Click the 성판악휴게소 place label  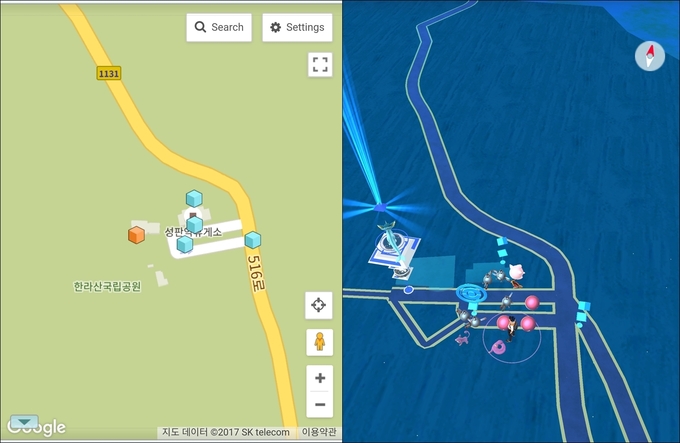pyautogui.click(x=193, y=232)
